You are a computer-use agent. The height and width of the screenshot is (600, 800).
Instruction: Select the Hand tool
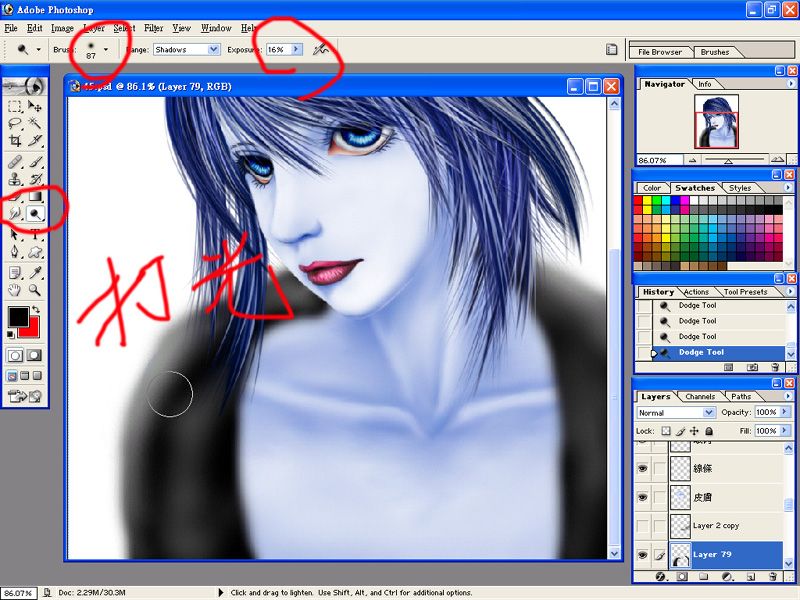click(x=15, y=290)
